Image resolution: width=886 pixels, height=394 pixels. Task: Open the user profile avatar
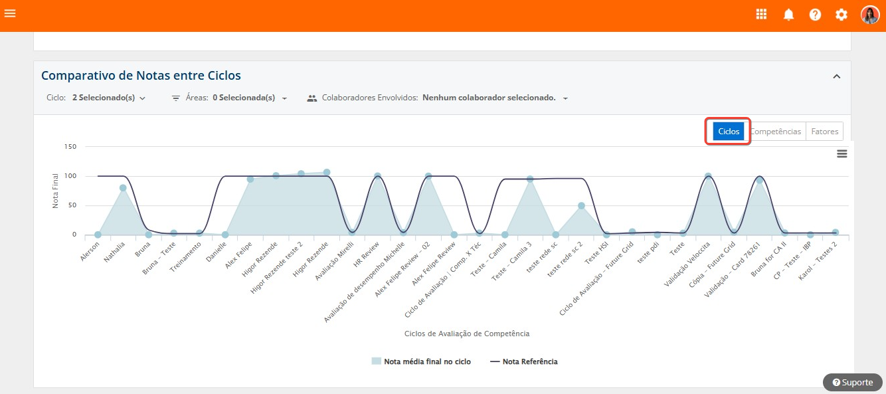(870, 15)
